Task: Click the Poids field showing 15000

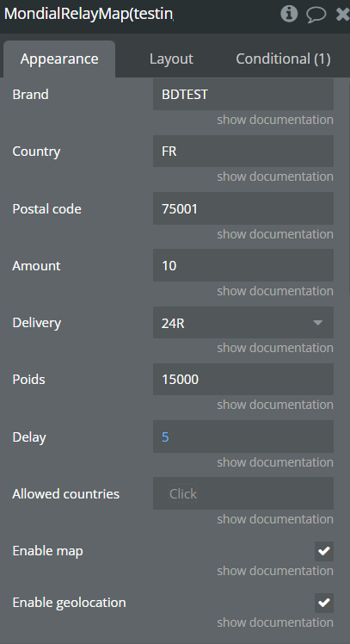Action: point(243,379)
